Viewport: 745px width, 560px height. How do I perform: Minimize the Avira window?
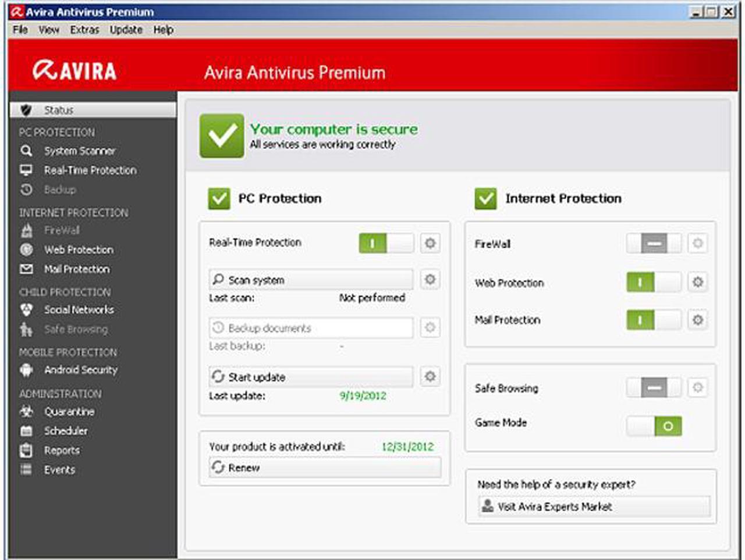click(696, 11)
